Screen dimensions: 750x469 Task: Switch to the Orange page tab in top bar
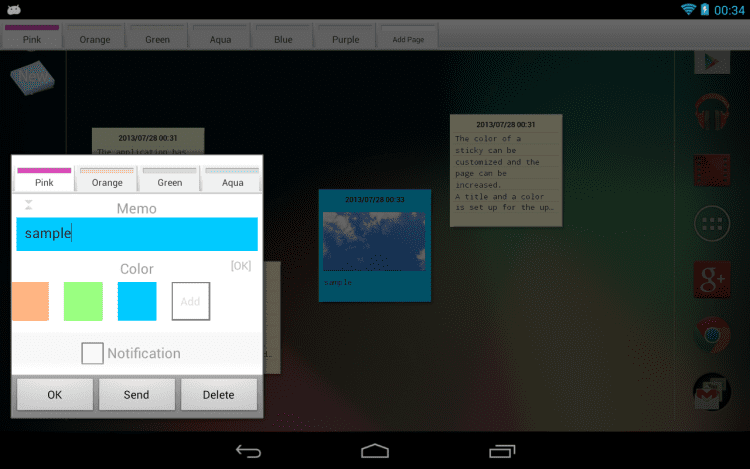(95, 35)
